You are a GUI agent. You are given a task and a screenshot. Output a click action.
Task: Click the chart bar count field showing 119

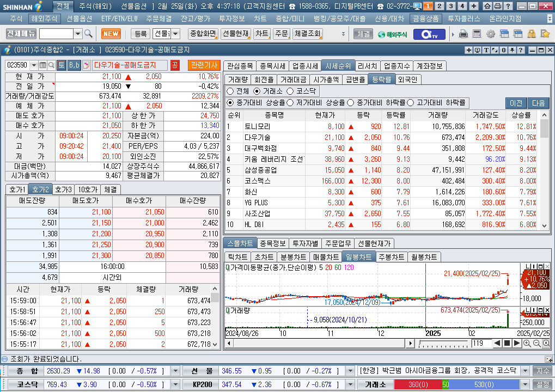point(481,343)
